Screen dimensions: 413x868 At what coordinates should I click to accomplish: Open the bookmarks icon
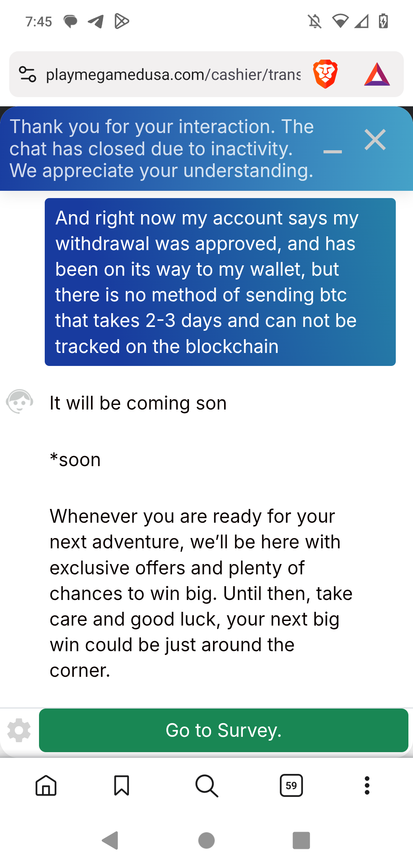click(x=122, y=785)
